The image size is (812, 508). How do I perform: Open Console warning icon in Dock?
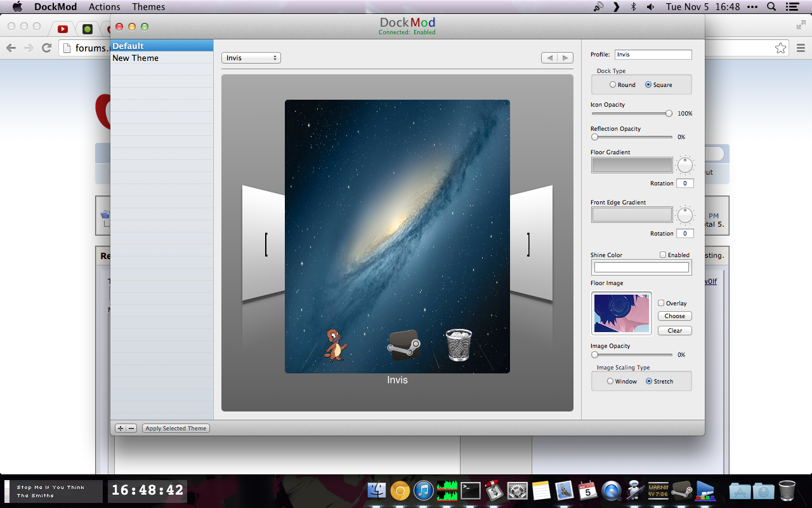pos(658,491)
